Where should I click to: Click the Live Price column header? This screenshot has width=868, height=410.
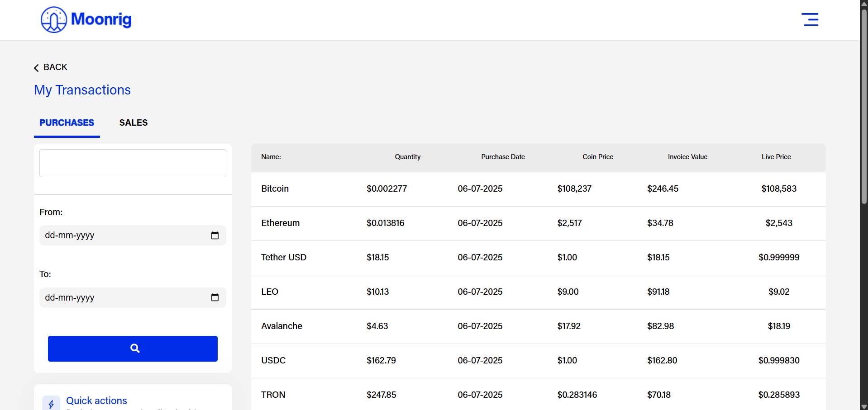776,157
